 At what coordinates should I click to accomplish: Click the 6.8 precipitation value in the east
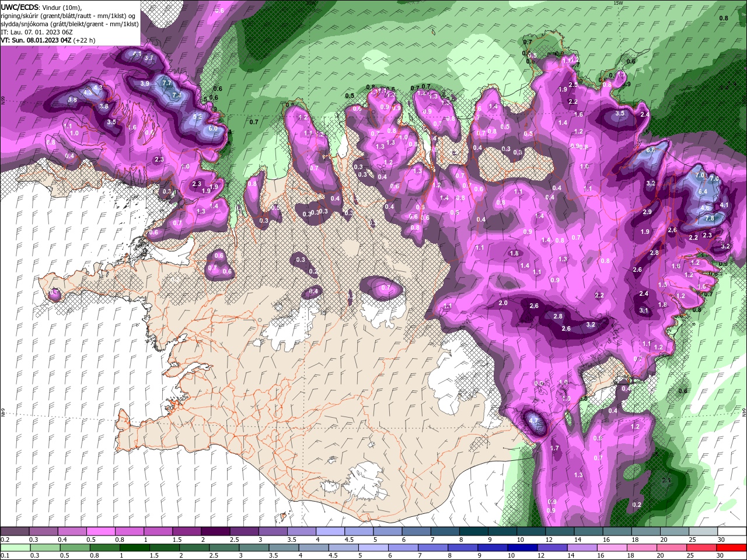click(651, 150)
